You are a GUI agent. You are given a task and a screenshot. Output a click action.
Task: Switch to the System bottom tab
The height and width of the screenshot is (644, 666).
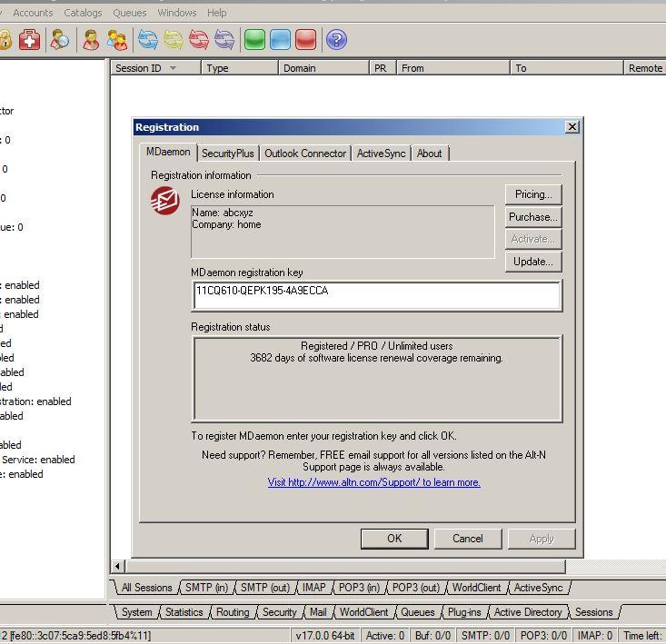(136, 612)
